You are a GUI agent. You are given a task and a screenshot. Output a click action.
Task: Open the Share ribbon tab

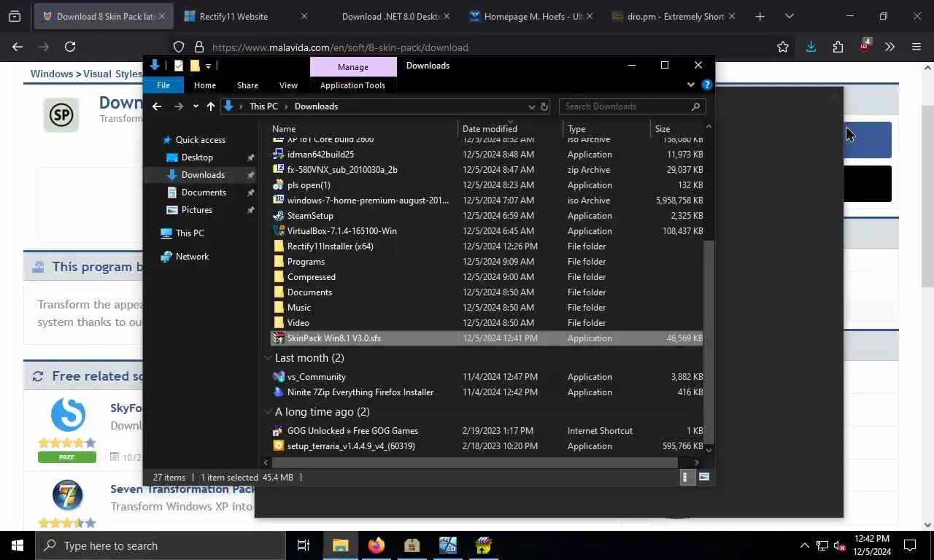247,85
